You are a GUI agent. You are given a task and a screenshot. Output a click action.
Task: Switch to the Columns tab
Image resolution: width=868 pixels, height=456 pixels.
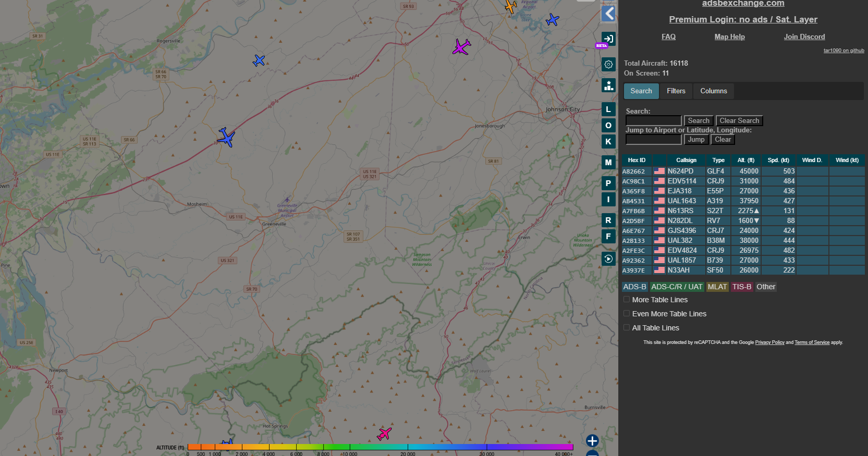(714, 91)
